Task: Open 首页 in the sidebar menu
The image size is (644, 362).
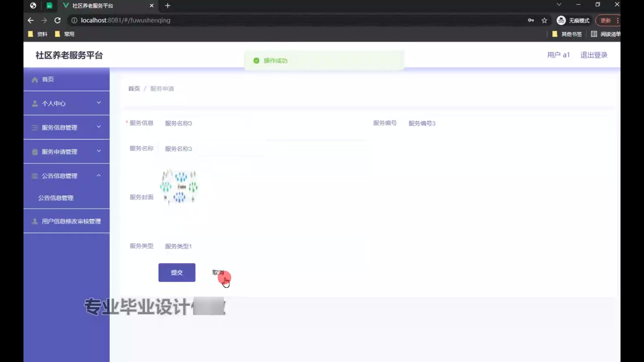Action: coord(48,79)
